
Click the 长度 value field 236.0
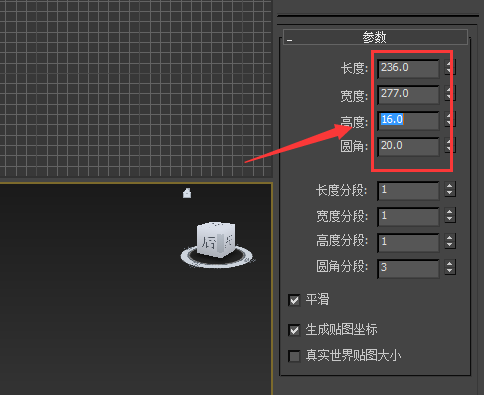point(408,68)
